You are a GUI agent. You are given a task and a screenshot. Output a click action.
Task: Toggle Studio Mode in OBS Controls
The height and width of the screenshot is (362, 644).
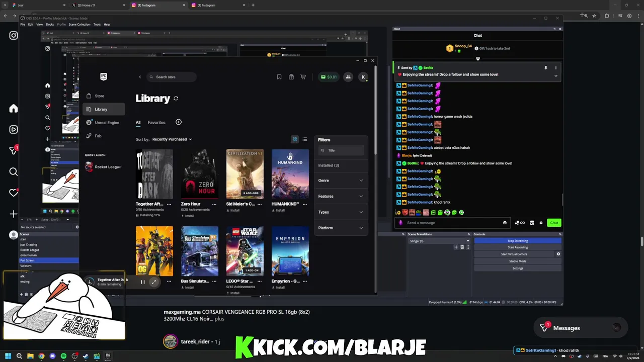[x=517, y=261]
